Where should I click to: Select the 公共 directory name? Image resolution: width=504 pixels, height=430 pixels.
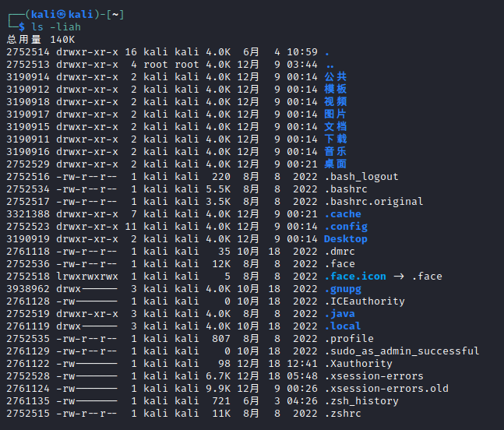335,76
